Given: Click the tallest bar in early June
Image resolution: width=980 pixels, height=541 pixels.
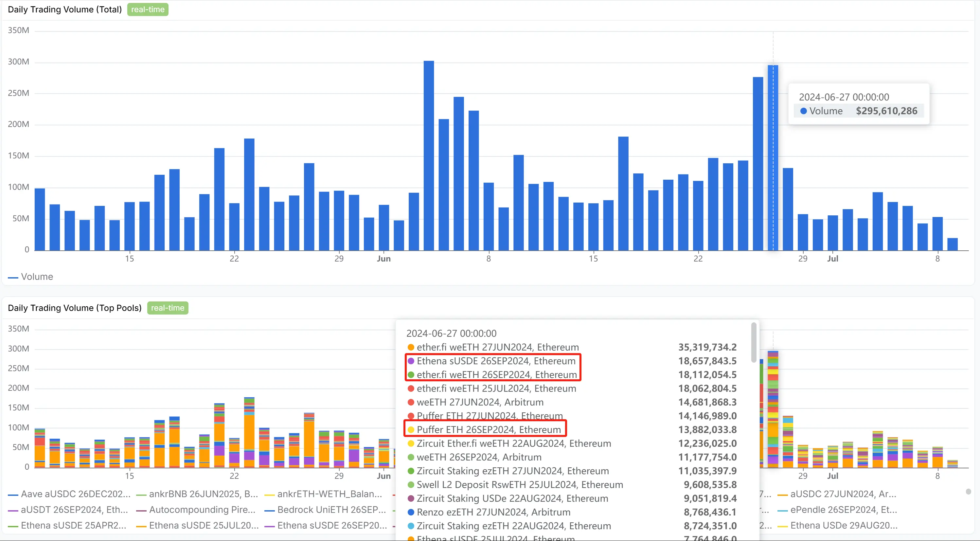Looking at the screenshot, I should (429, 156).
